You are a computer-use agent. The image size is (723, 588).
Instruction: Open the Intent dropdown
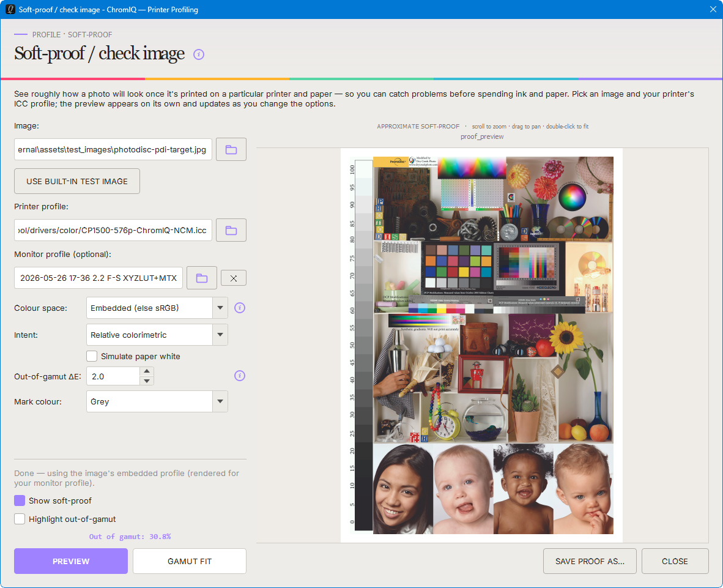point(157,335)
